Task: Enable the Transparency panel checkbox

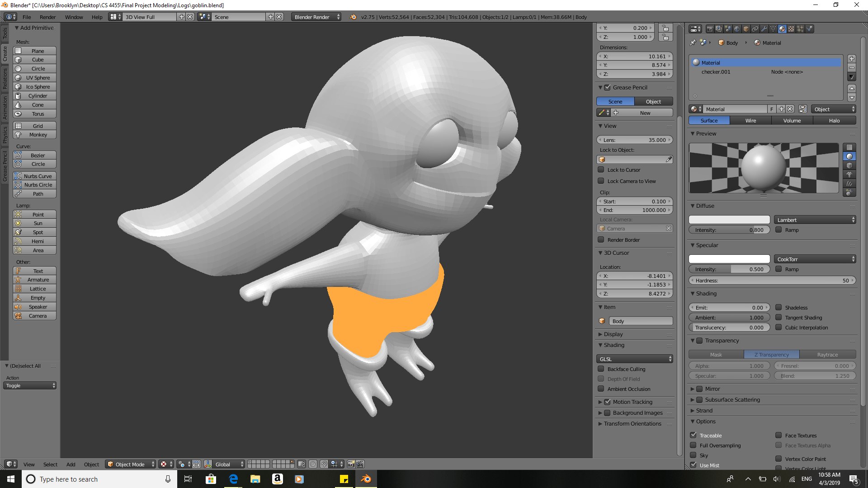Action: coord(699,341)
